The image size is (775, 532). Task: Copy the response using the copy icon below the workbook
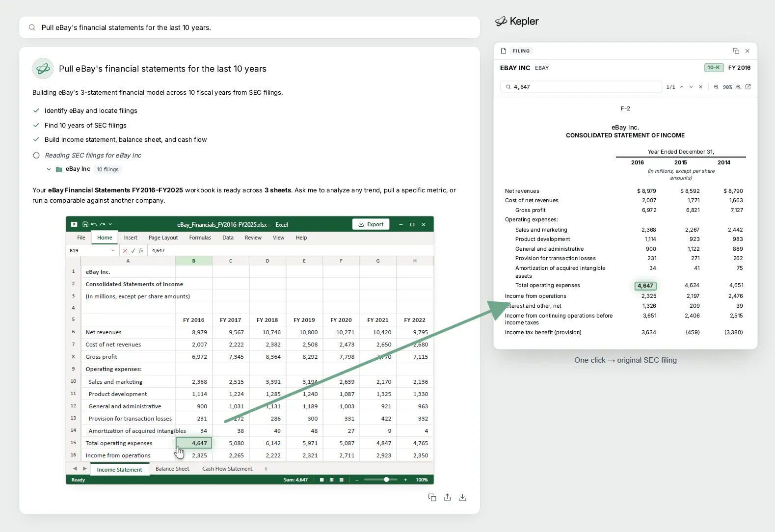pyautogui.click(x=432, y=497)
